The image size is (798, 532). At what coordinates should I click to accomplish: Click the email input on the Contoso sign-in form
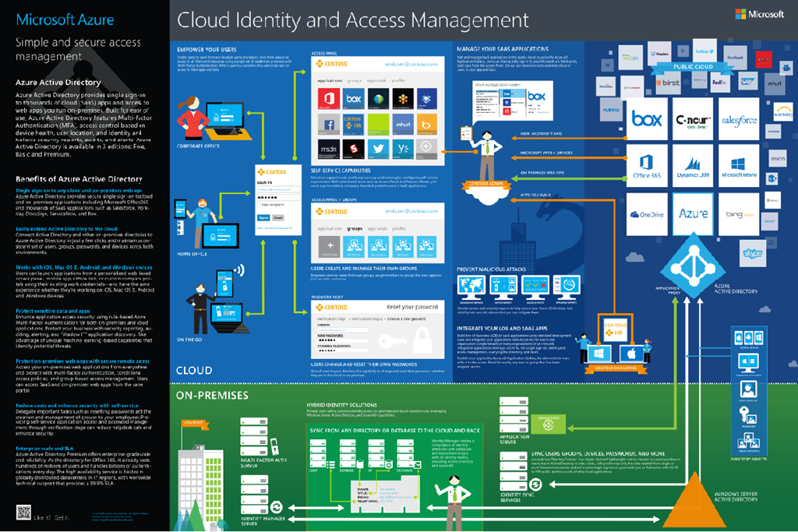pyautogui.click(x=278, y=189)
